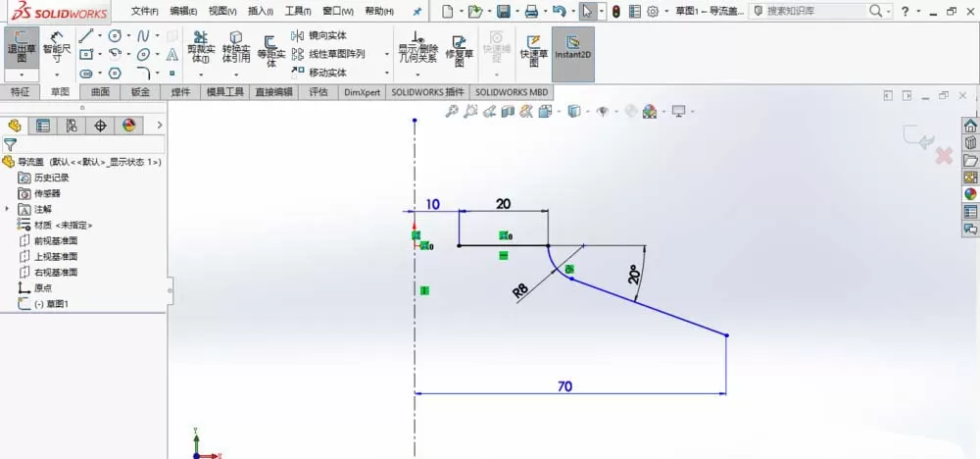Open the 线性草图阵列 dropdown arrow
980x459 pixels.
tap(387, 54)
